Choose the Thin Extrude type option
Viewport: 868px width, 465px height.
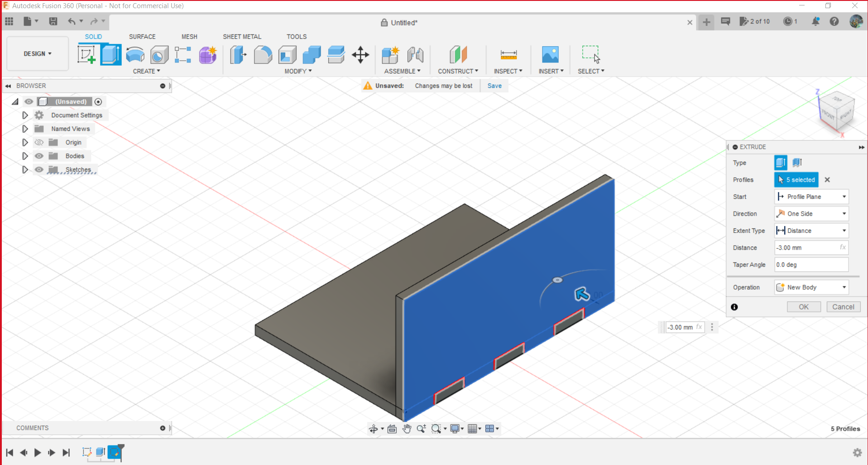coord(797,162)
